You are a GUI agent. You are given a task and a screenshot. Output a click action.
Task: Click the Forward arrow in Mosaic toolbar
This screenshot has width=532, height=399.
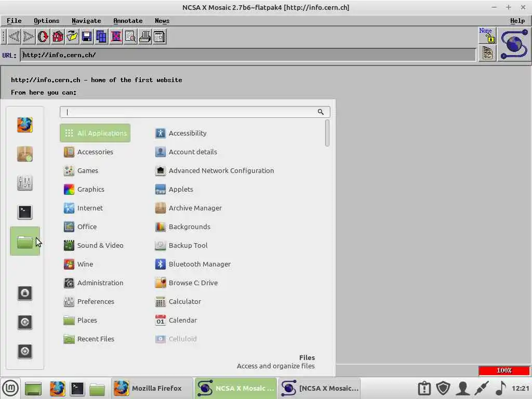(28, 36)
